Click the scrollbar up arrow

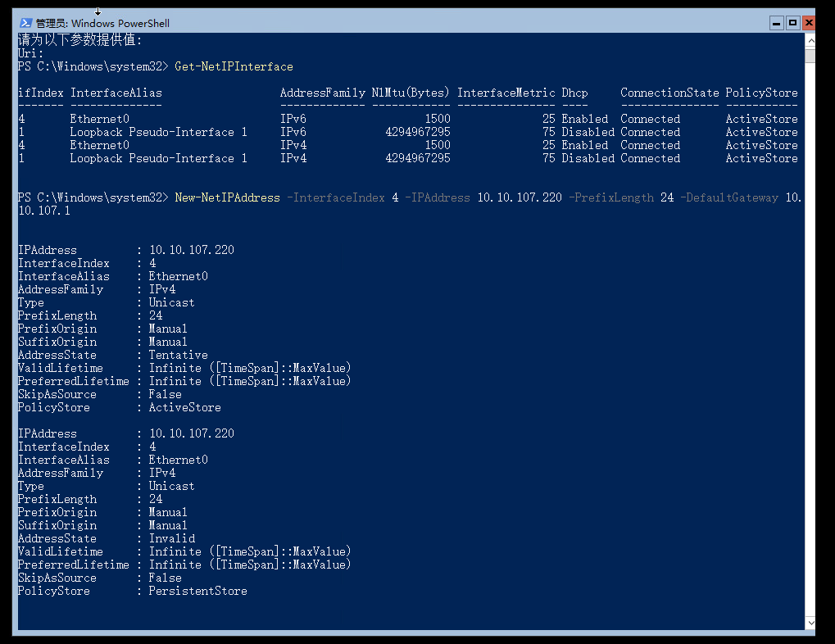810,40
